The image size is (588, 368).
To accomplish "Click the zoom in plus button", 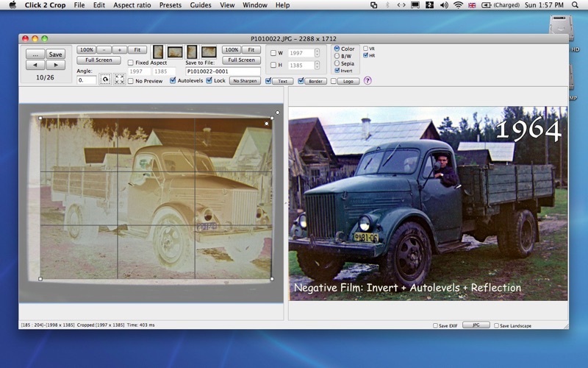I will tap(119, 49).
